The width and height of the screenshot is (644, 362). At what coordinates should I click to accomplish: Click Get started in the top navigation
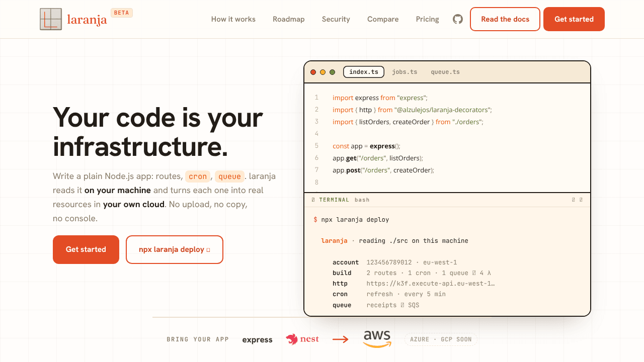tap(574, 19)
